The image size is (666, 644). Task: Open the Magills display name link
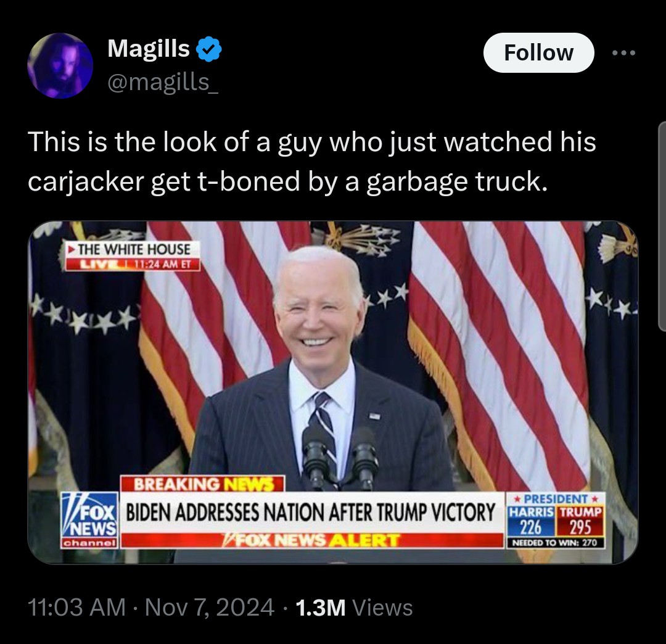pyautogui.click(x=148, y=49)
